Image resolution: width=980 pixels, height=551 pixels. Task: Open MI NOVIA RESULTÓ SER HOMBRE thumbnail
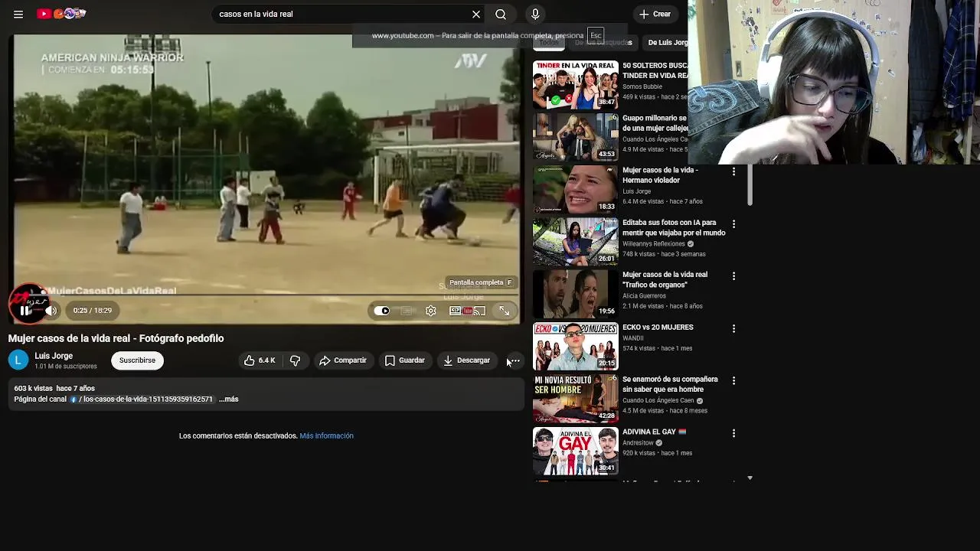(576, 398)
